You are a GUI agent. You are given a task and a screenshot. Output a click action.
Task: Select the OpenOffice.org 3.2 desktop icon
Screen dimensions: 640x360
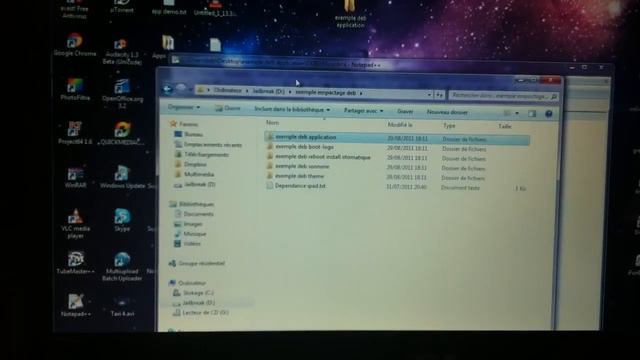(x=122, y=94)
